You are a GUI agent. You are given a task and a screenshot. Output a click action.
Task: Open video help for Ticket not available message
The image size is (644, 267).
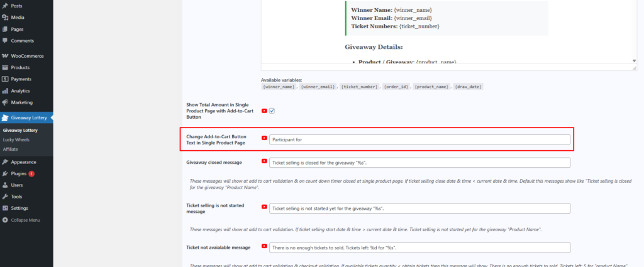[x=264, y=247]
